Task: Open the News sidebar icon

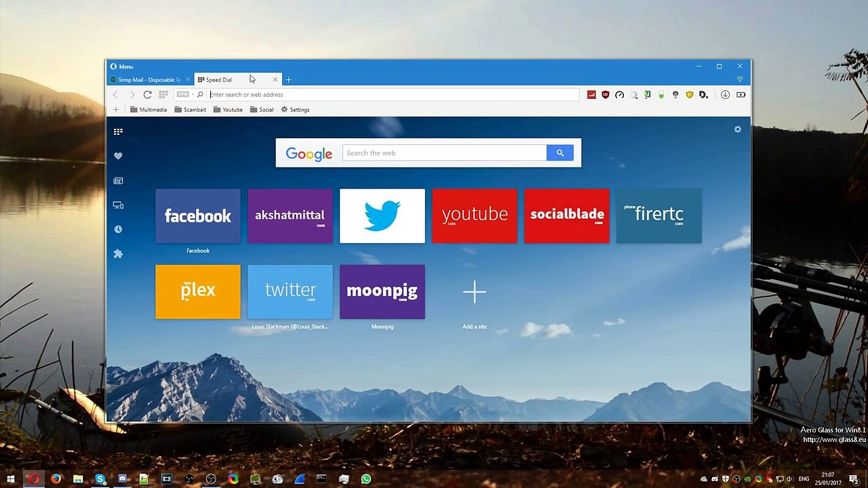Action: coord(118,181)
